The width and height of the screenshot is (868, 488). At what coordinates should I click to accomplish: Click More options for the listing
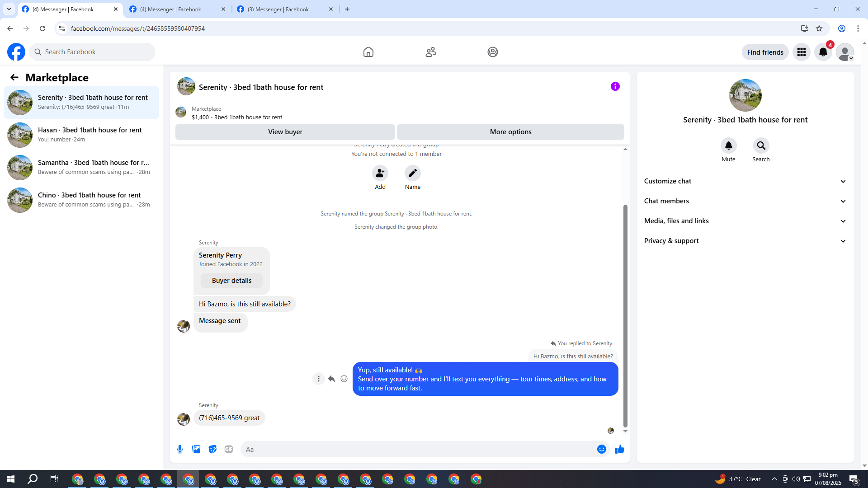point(511,132)
